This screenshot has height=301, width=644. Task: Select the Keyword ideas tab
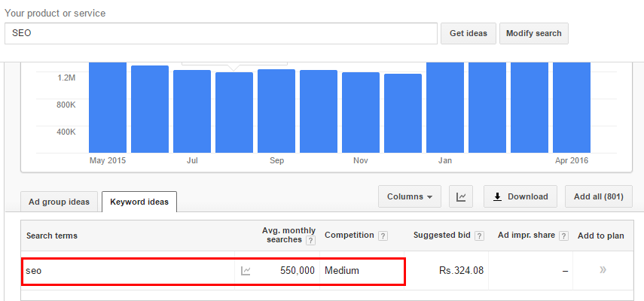[139, 202]
